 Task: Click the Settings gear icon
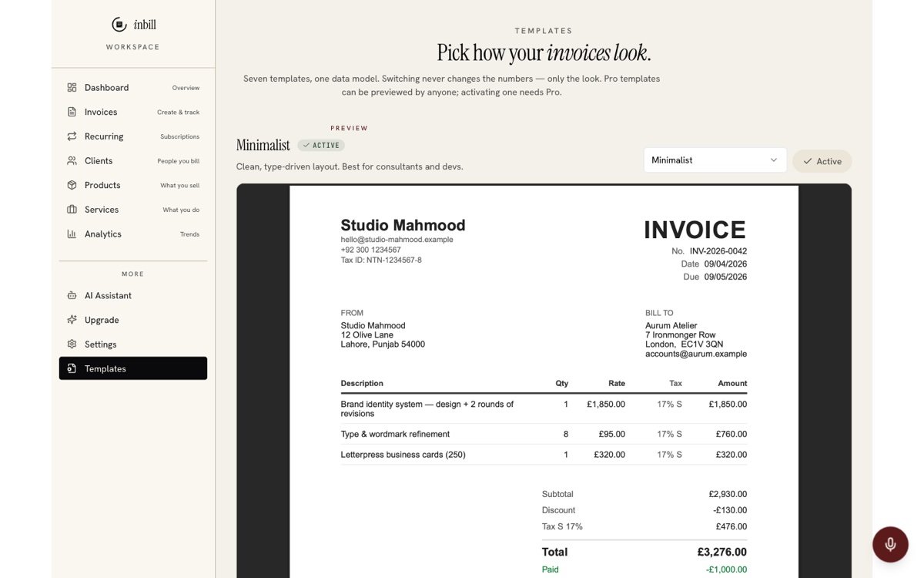click(72, 344)
